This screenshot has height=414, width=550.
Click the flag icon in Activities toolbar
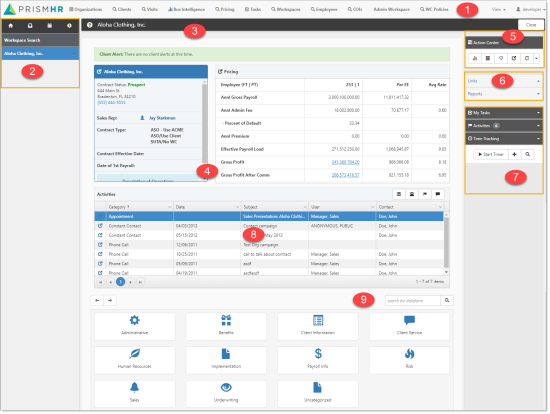pos(425,194)
